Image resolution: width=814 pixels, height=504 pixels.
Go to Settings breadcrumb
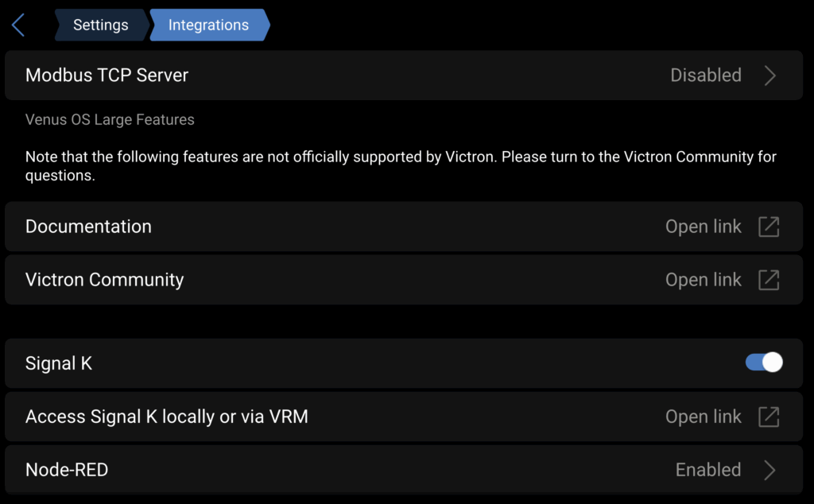(100, 25)
